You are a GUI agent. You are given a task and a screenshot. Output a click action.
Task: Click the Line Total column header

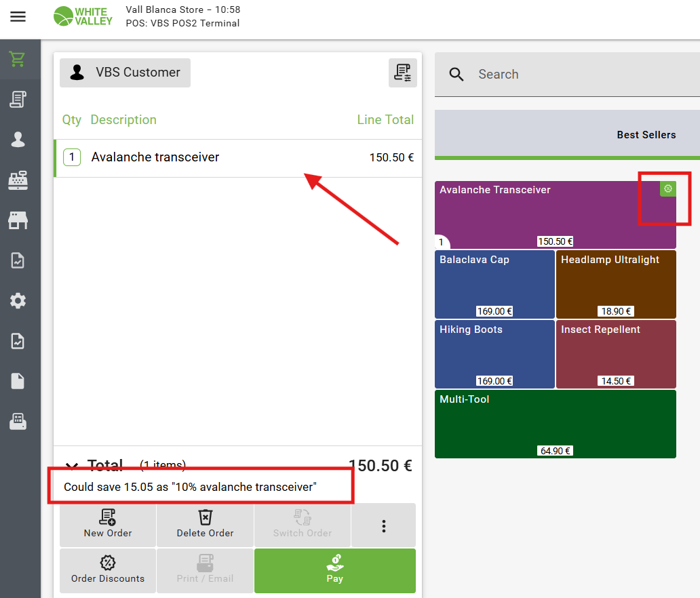(x=385, y=119)
